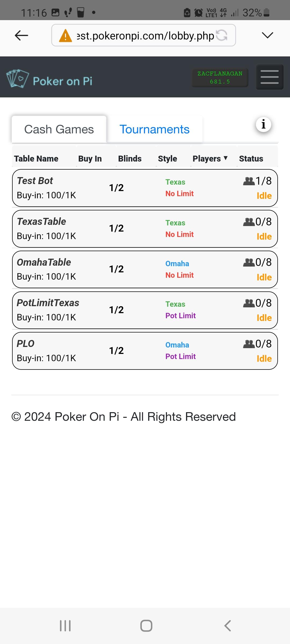
Task: Open the TexasTable cash game
Action: [x=145, y=229]
